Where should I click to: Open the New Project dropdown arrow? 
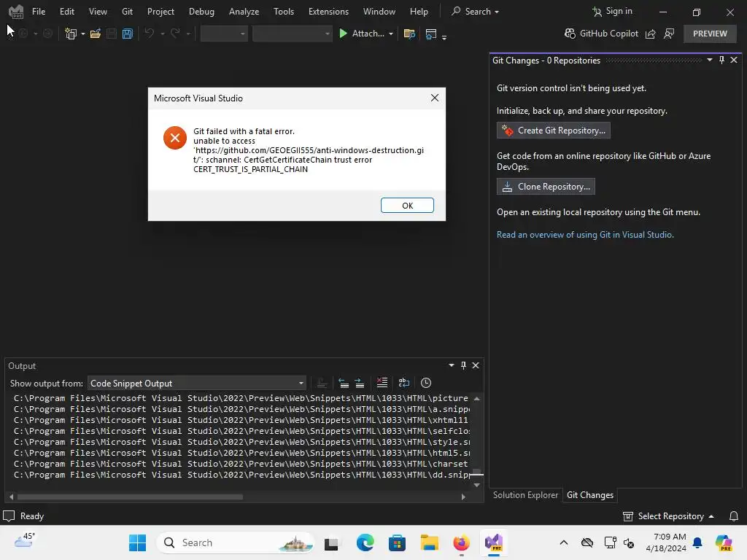click(x=83, y=34)
